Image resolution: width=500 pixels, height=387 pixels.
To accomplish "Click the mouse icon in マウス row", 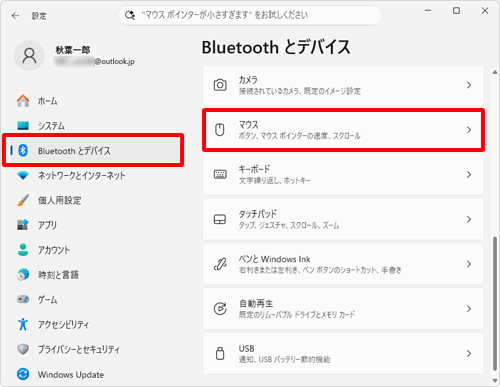I will click(x=220, y=130).
